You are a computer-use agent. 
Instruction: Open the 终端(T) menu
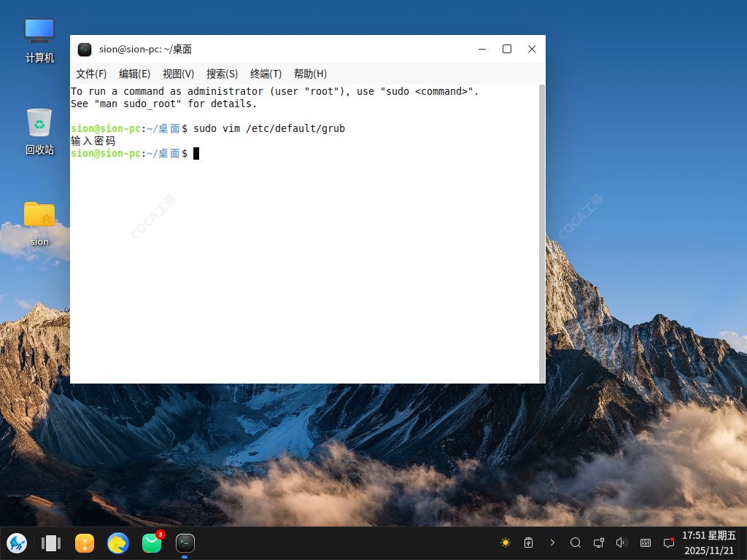tap(266, 74)
